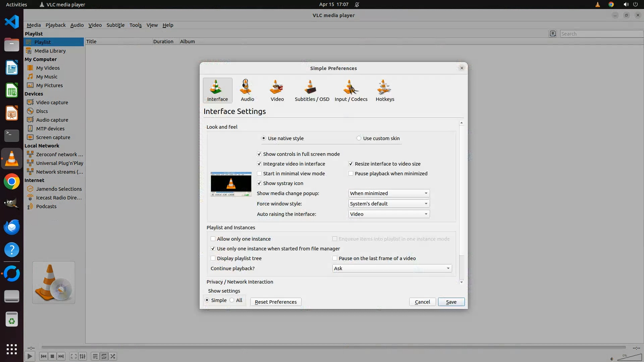
Task: Uncheck Show systray icon checkbox
Action: point(259,183)
